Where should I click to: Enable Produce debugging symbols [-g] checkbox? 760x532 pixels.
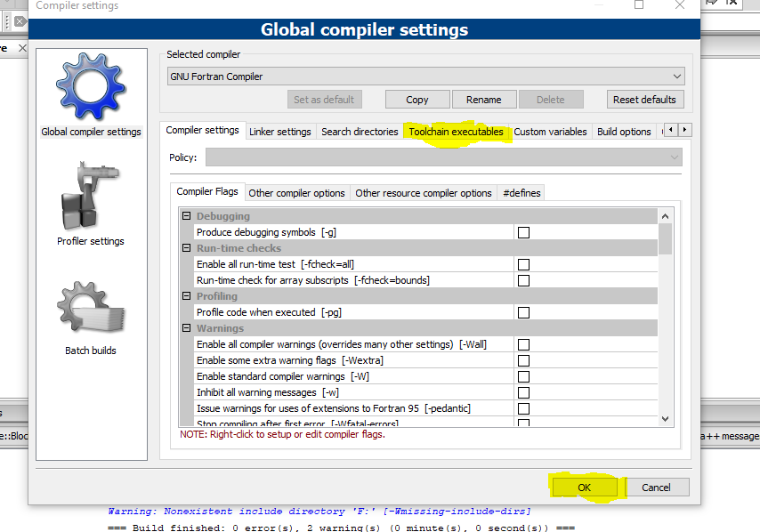tap(523, 232)
